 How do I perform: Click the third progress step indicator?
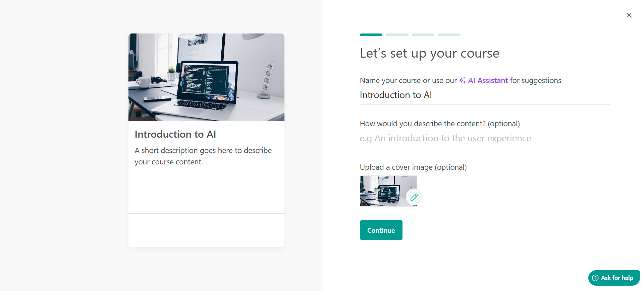pyautogui.click(x=423, y=35)
